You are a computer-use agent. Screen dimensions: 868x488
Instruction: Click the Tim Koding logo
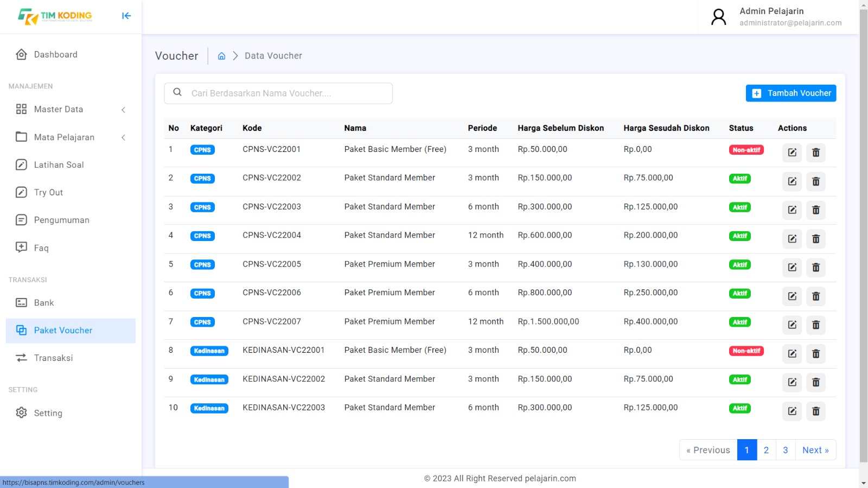coord(55,16)
